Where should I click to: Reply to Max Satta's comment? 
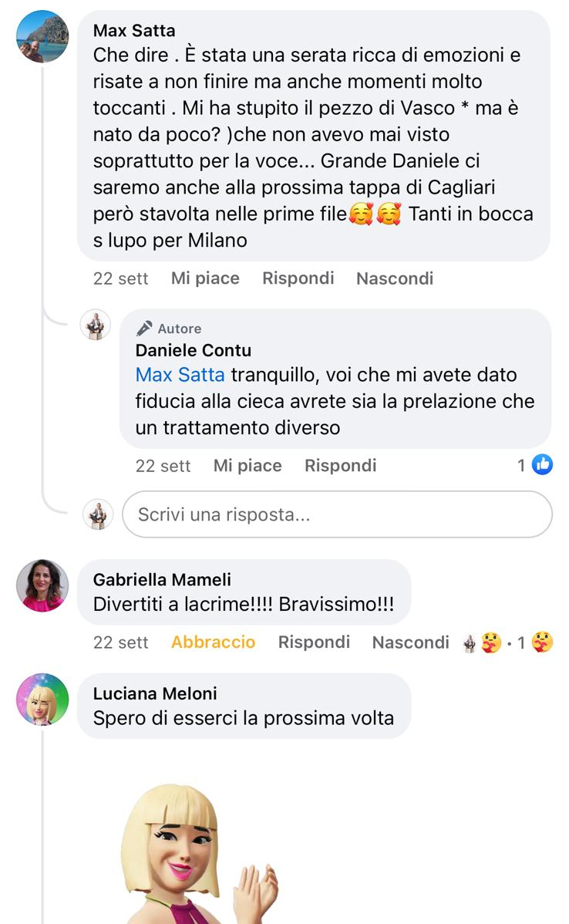coord(298,278)
